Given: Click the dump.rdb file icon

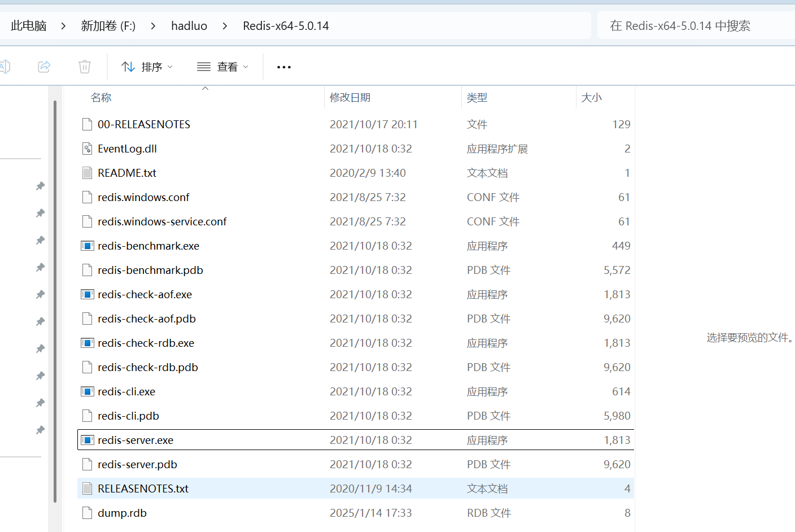Looking at the screenshot, I should 87,513.
